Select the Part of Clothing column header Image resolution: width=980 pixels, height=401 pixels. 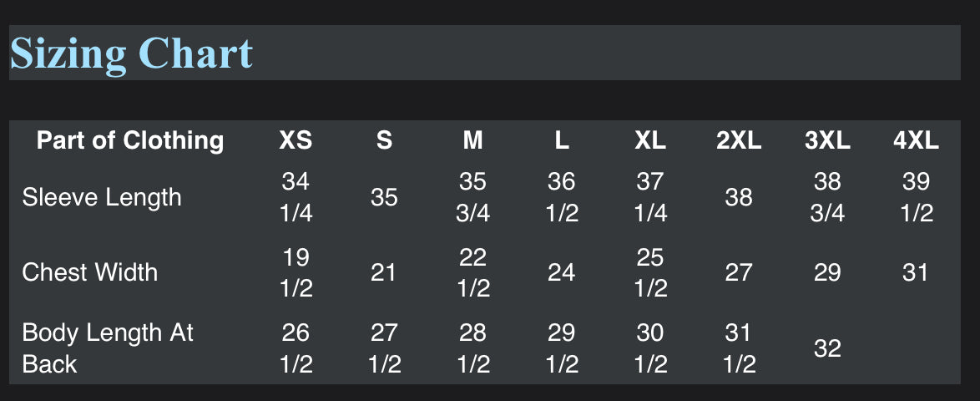tap(130, 140)
